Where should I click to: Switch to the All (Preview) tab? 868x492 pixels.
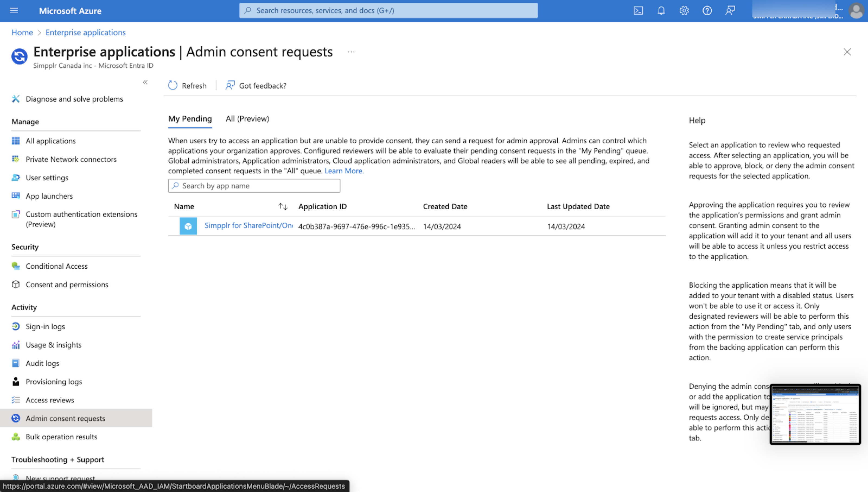point(247,119)
